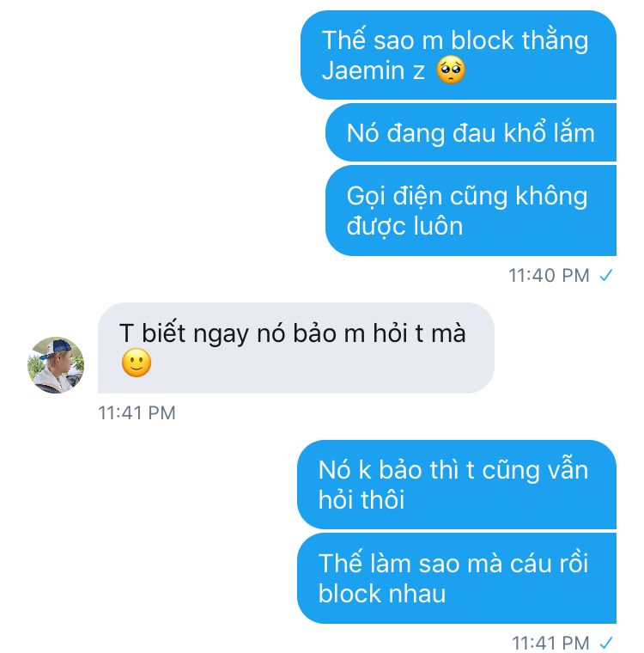644x653 pixels.
Task: Click the name 'Jaemin' in the first message
Action: [x=363, y=70]
